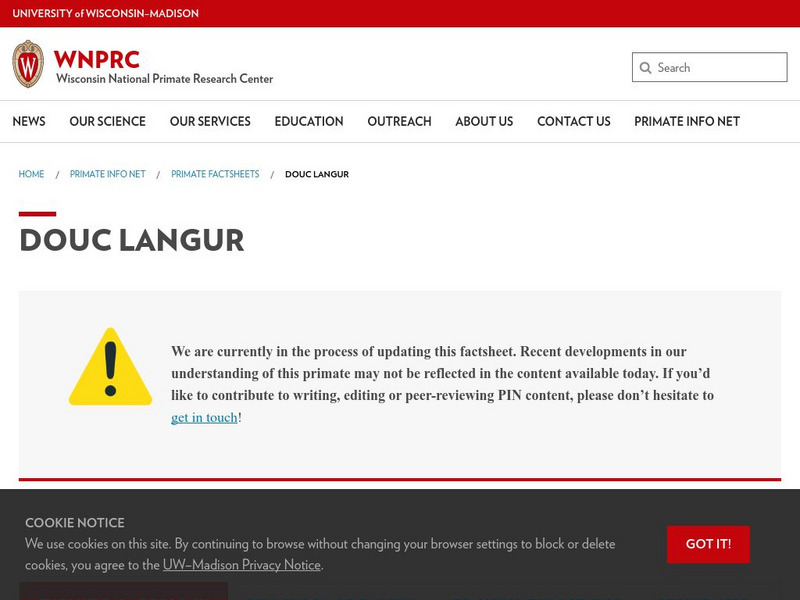Click the Douc Langur page heading
800x600 pixels.
coord(132,240)
